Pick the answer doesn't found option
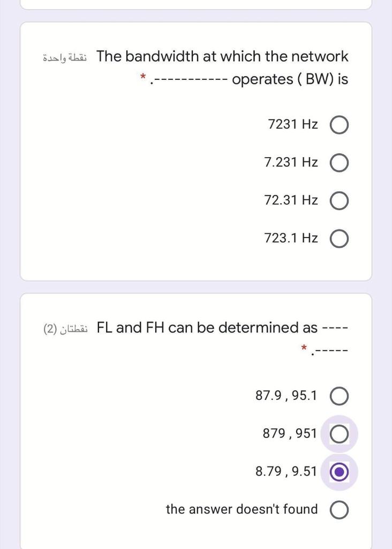Screen dimensions: 392x549 (x=340, y=509)
